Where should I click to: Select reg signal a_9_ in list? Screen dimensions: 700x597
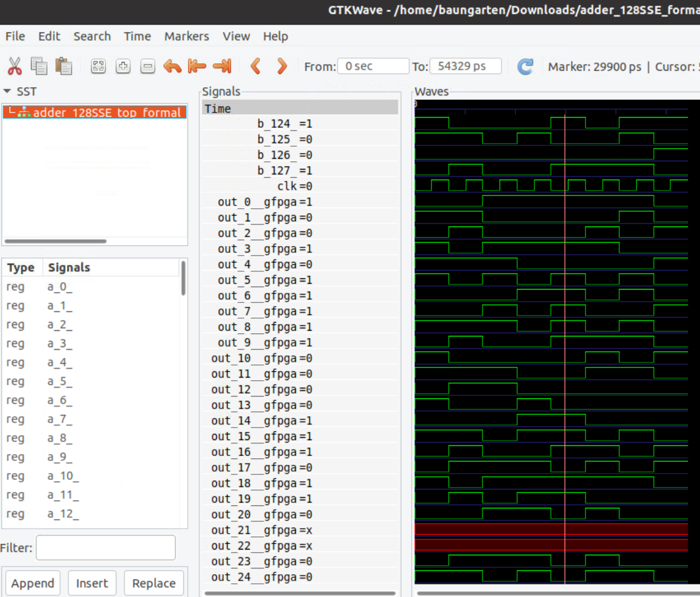pyautogui.click(x=91, y=457)
